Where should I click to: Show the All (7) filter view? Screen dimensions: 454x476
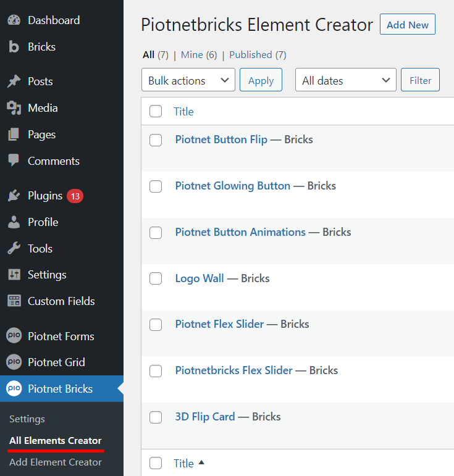click(x=156, y=55)
